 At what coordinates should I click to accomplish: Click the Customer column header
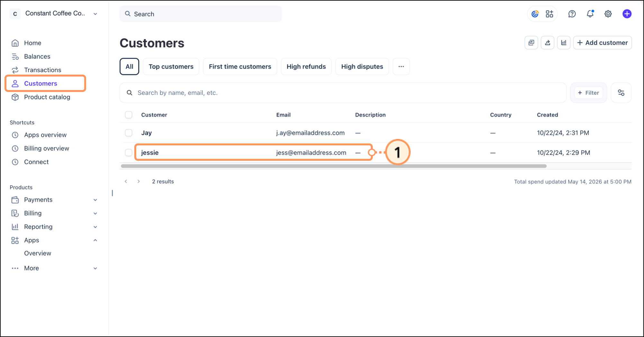(x=154, y=115)
